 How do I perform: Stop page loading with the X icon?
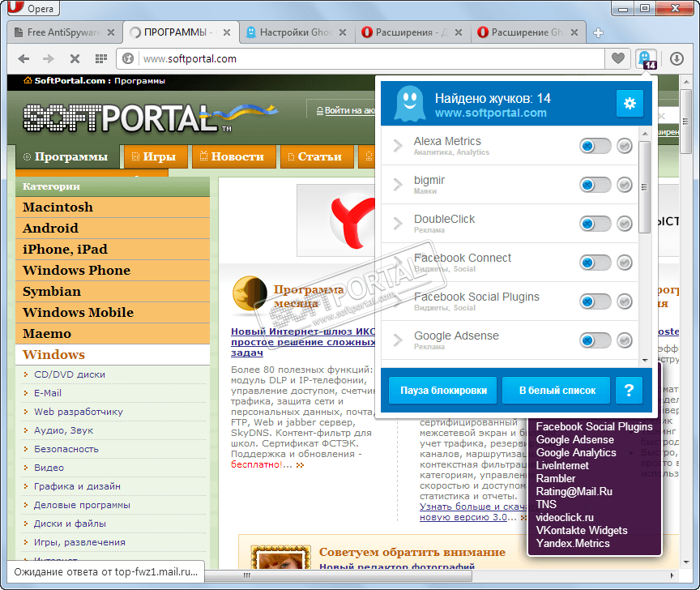(75, 58)
